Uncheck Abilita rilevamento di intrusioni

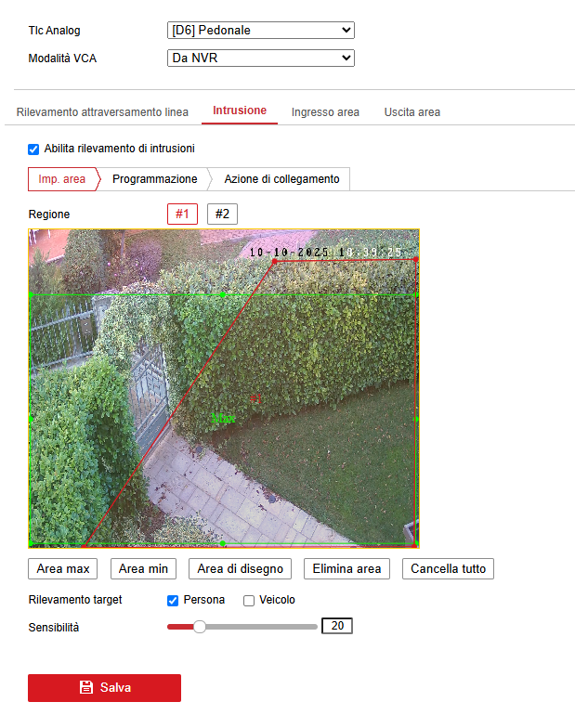click(x=33, y=149)
